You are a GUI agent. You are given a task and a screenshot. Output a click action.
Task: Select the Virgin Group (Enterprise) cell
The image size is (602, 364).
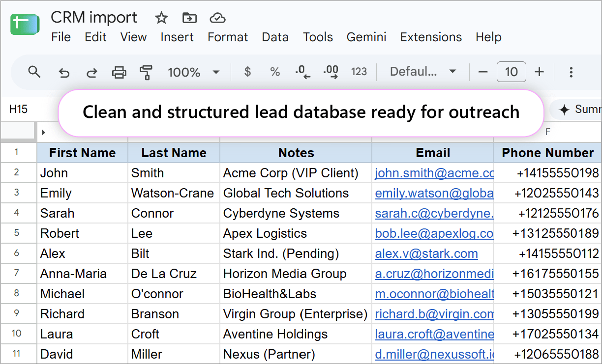pyautogui.click(x=296, y=314)
